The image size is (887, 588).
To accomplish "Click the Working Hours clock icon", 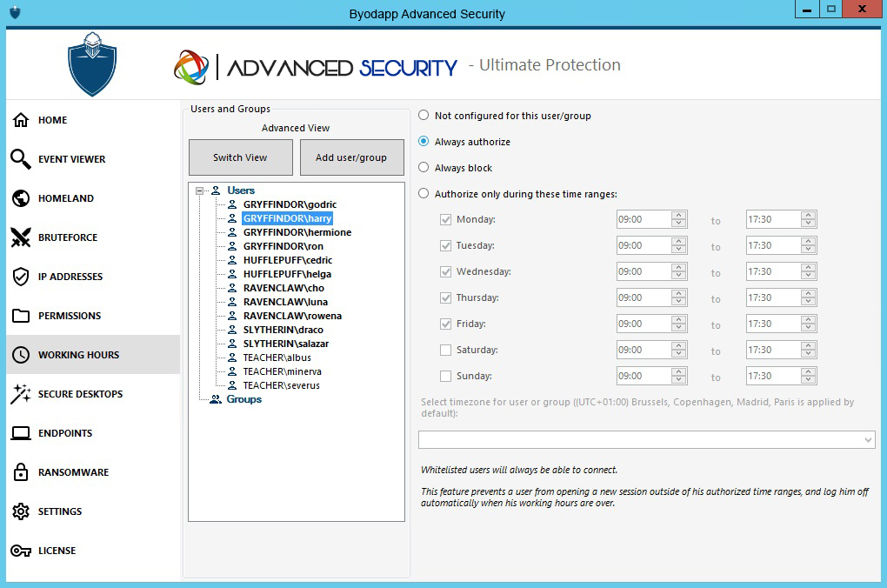I will [21, 355].
